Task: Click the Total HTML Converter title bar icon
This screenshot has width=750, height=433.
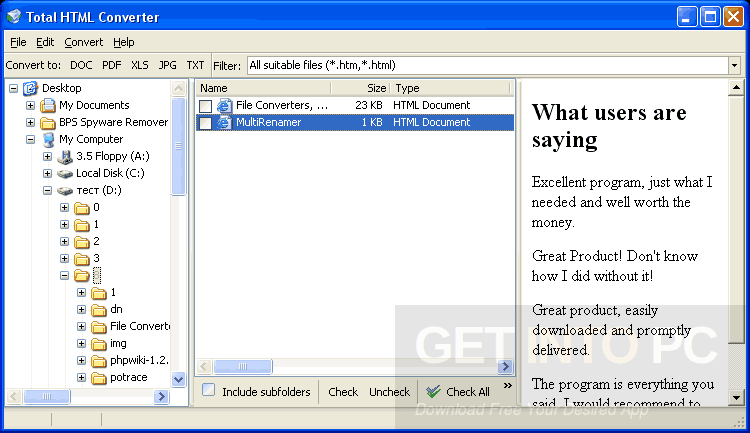Action: (14, 17)
